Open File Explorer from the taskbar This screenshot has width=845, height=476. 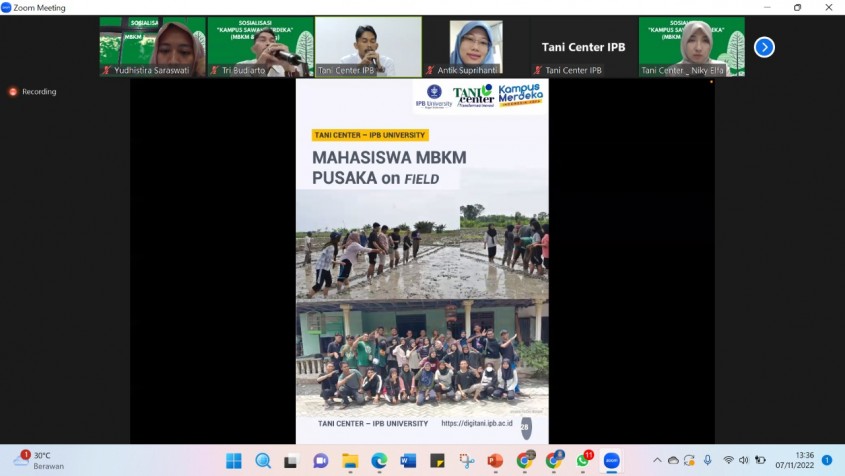point(350,461)
